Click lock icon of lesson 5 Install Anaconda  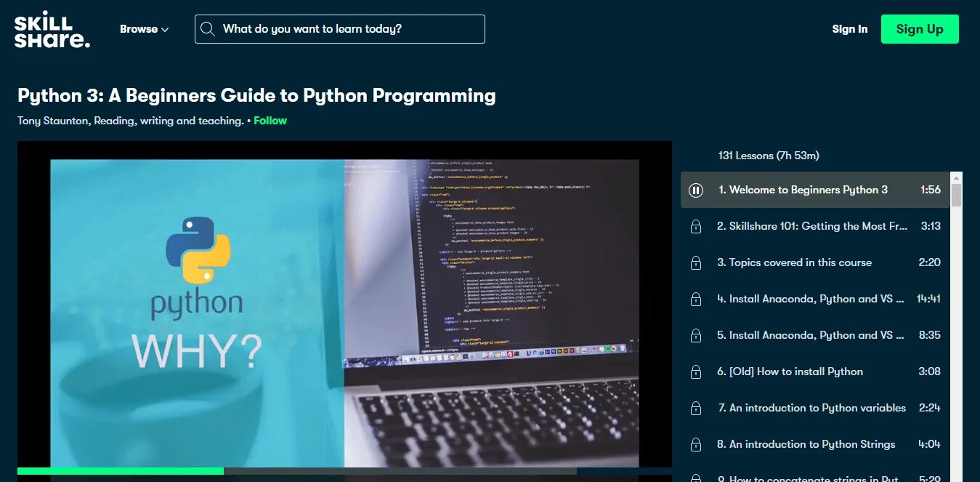coord(695,336)
